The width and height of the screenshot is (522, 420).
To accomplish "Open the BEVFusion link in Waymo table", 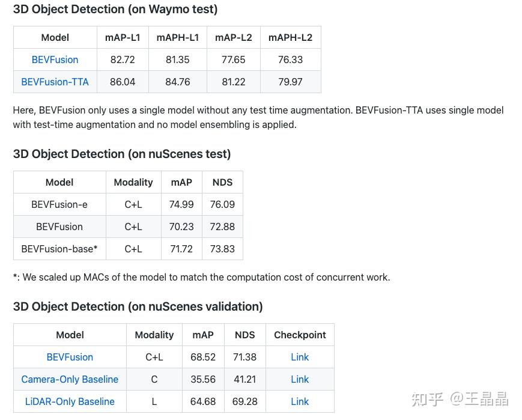I will click(55, 59).
